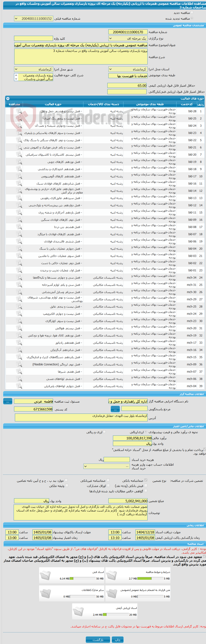The image size is (206, 644).
Task: Sort by the دسته بندی کالا/خدمات column header
Action: pyautogui.click(x=103, y=104)
